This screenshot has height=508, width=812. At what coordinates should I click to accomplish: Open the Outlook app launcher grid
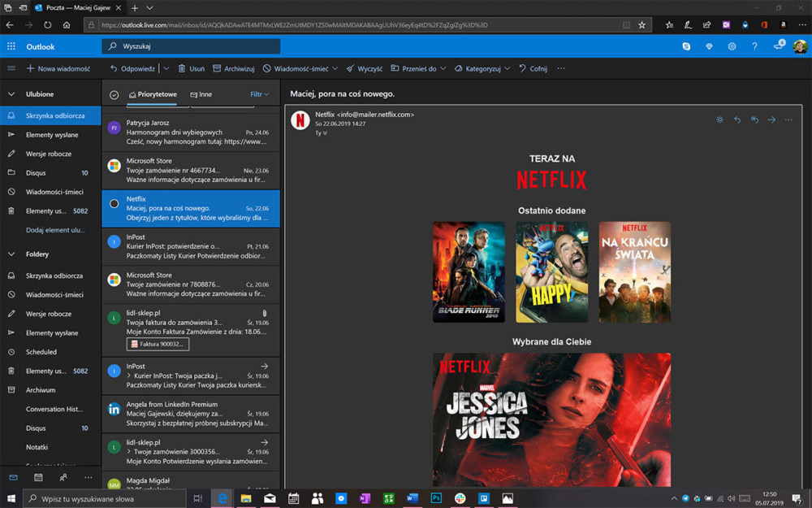pos(11,46)
